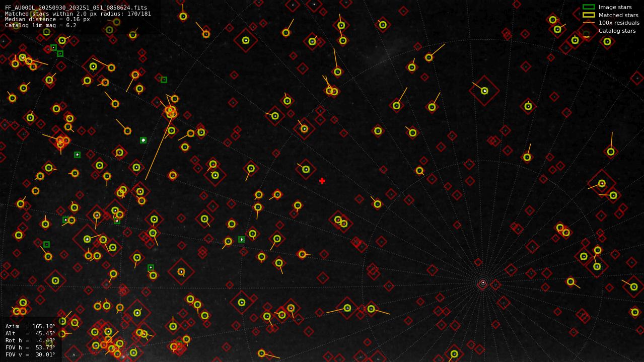Click the FITS file name text line
This screenshot has height=362, width=644.
click(x=76, y=8)
